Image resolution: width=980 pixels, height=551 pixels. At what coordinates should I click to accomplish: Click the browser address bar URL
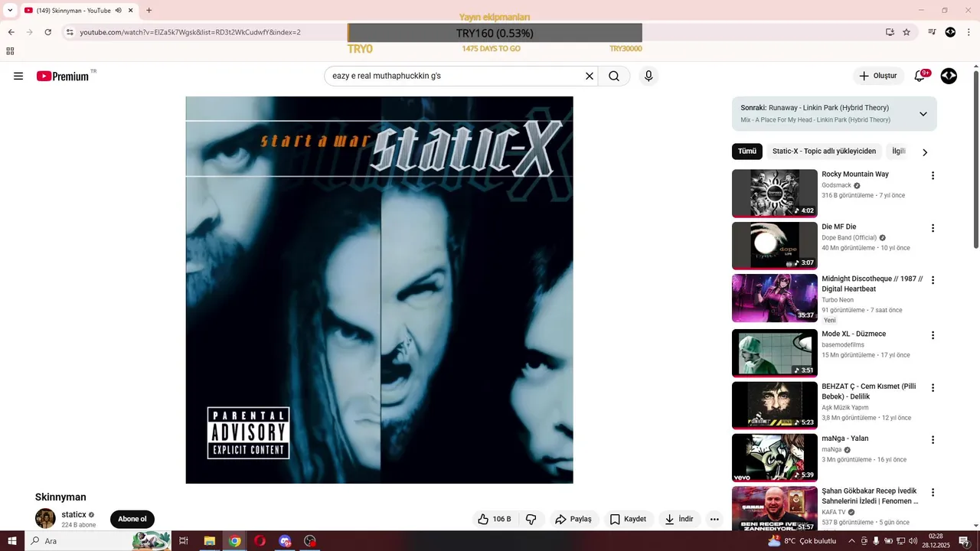[191, 32]
